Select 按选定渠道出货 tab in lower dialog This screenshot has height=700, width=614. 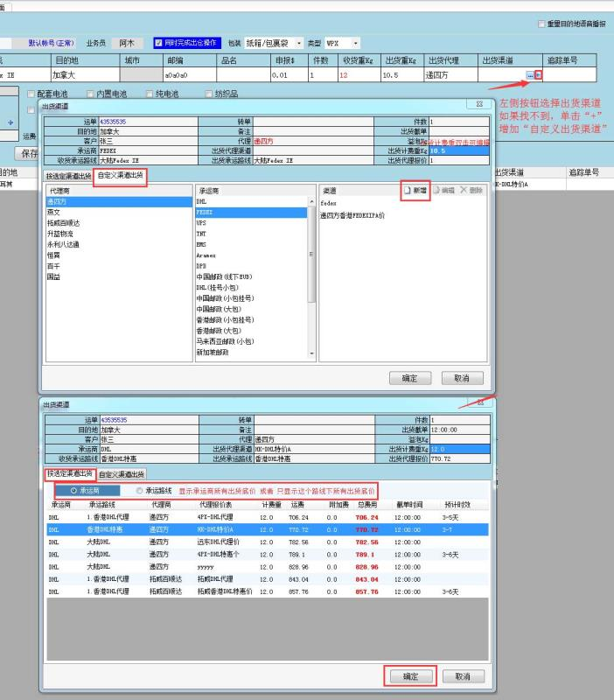69,474
